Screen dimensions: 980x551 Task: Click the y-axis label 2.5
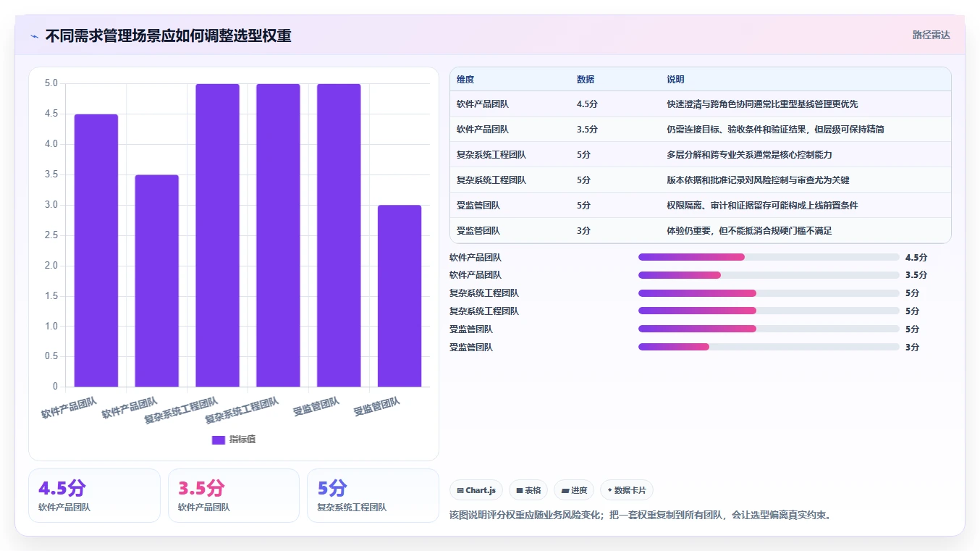pos(51,235)
